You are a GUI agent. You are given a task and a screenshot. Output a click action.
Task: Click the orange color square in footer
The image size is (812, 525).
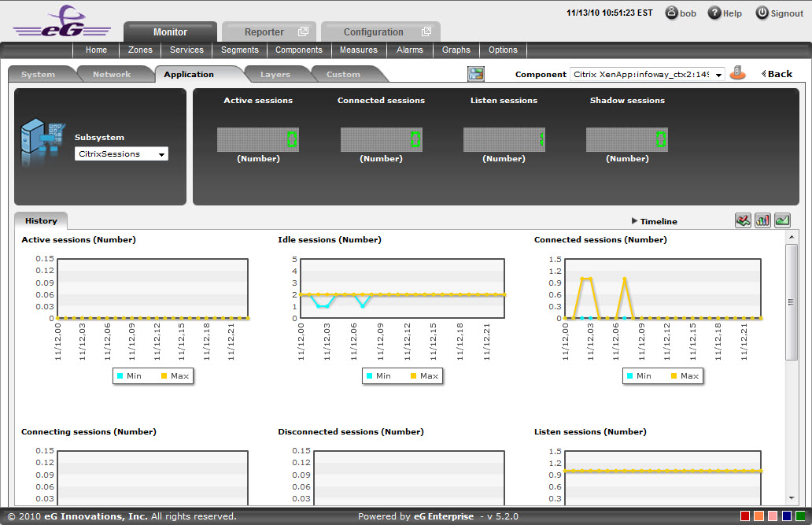pos(759,516)
